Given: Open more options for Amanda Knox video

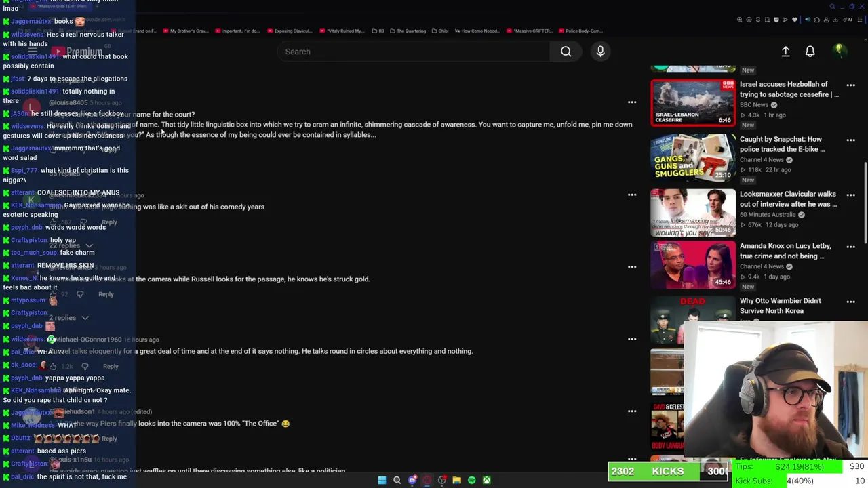Looking at the screenshot, I should coord(850,247).
